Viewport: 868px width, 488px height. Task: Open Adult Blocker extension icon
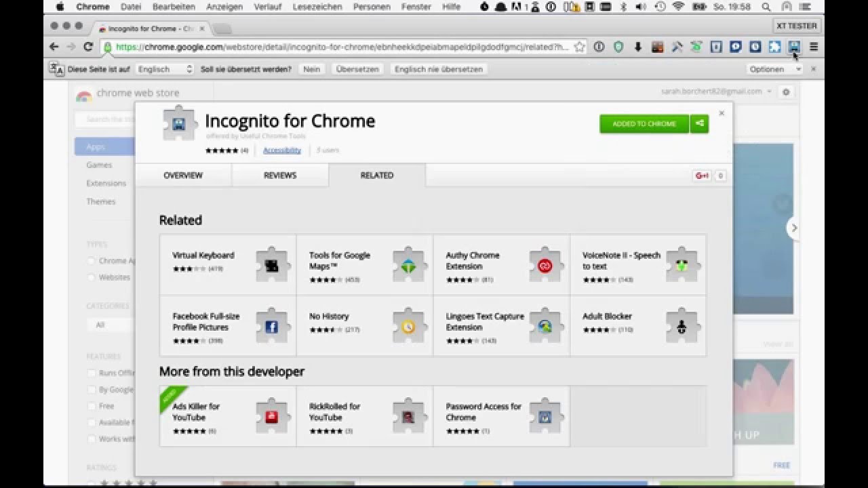pos(682,325)
